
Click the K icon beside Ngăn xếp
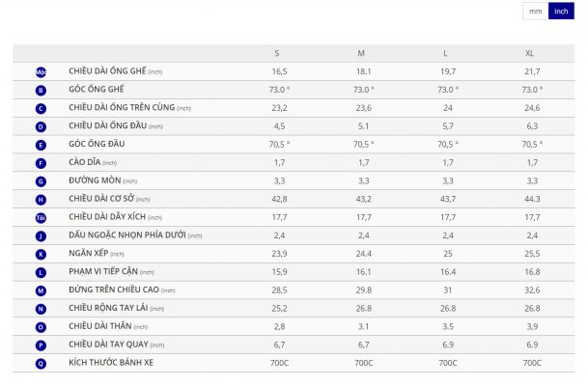click(41, 254)
